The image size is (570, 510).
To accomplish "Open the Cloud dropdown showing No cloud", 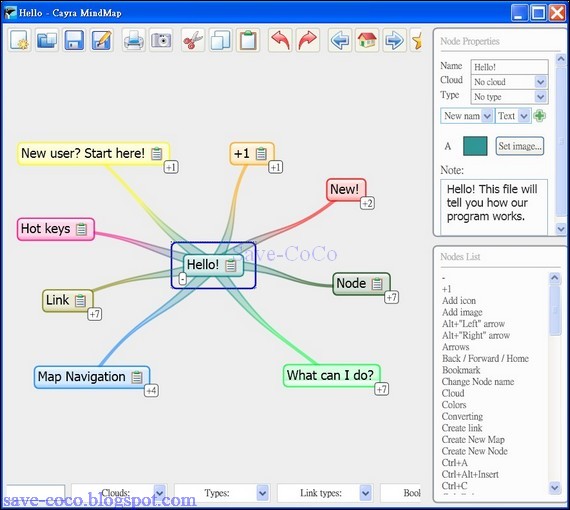I will [x=509, y=82].
